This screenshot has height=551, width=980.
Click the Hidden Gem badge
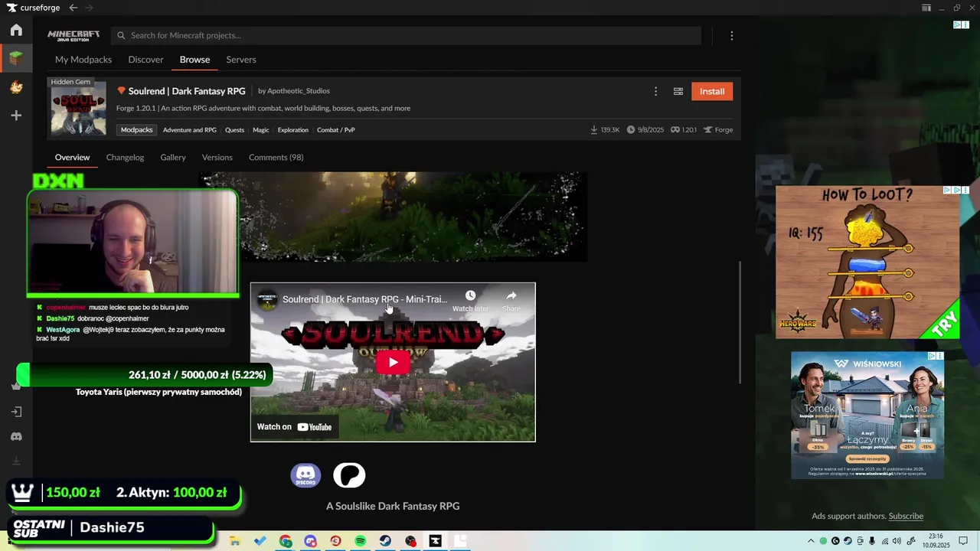click(70, 82)
